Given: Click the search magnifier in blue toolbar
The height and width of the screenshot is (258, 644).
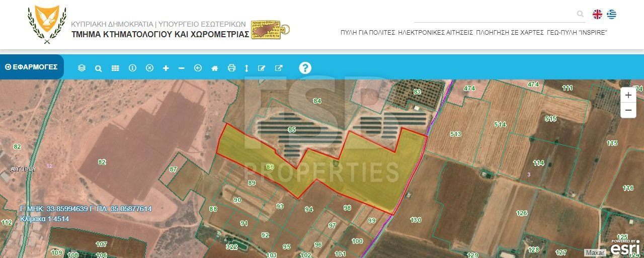Looking at the screenshot, I should [x=99, y=68].
